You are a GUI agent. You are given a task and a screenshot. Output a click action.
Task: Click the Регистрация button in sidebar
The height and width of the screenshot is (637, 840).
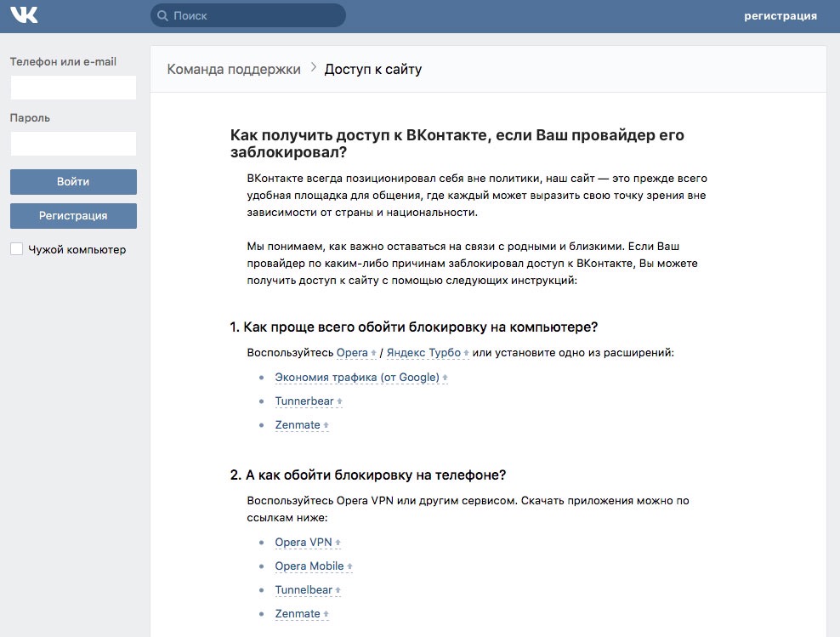pos(73,216)
